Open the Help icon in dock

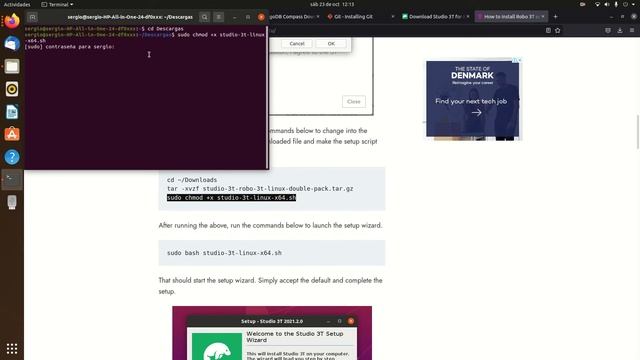[12, 157]
